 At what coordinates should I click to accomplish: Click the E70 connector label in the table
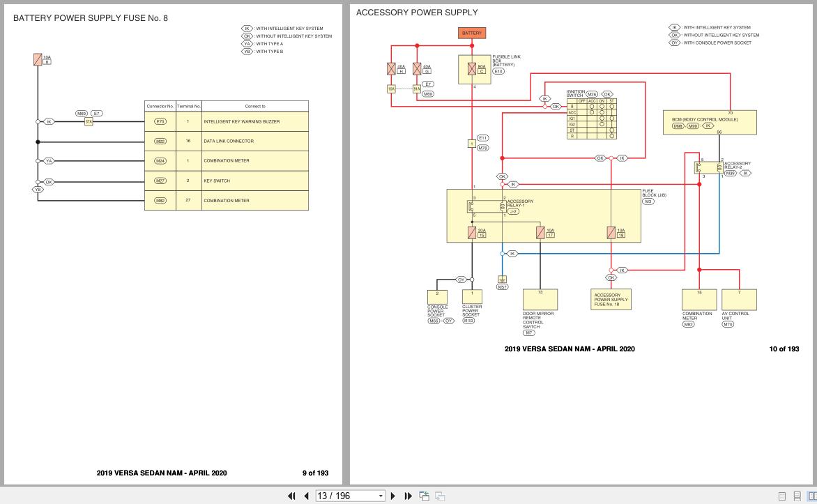coord(160,121)
